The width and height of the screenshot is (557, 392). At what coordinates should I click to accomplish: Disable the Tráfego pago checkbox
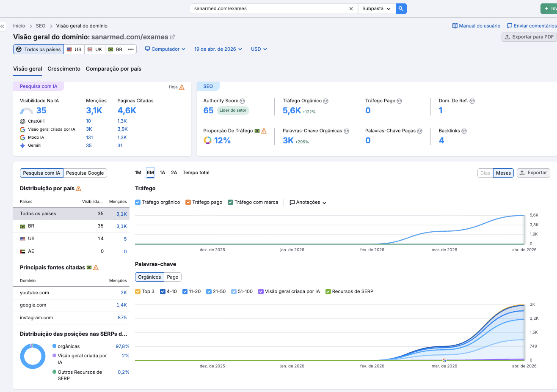188,202
